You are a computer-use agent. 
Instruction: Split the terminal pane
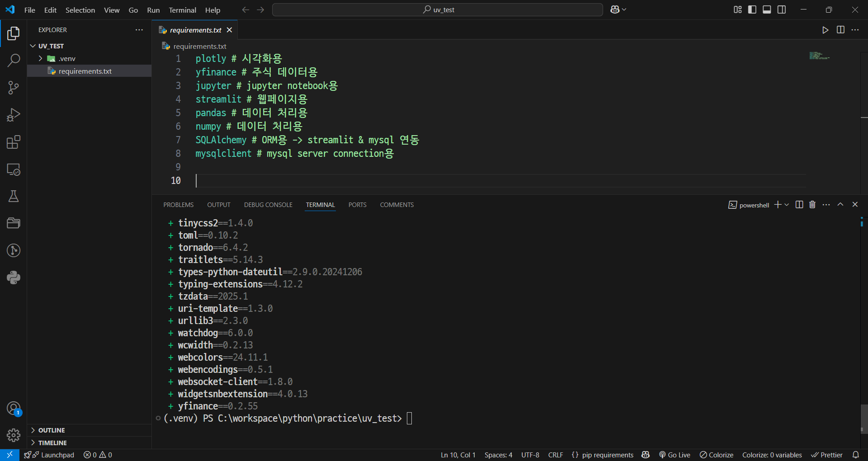pyautogui.click(x=799, y=205)
